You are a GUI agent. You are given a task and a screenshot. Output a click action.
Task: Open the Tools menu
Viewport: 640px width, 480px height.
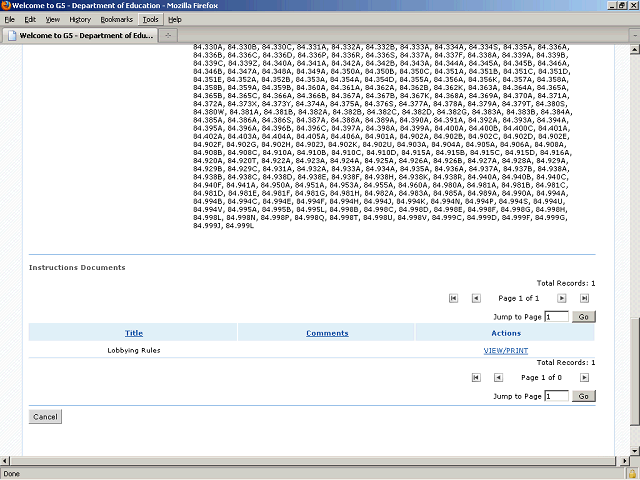[150, 19]
